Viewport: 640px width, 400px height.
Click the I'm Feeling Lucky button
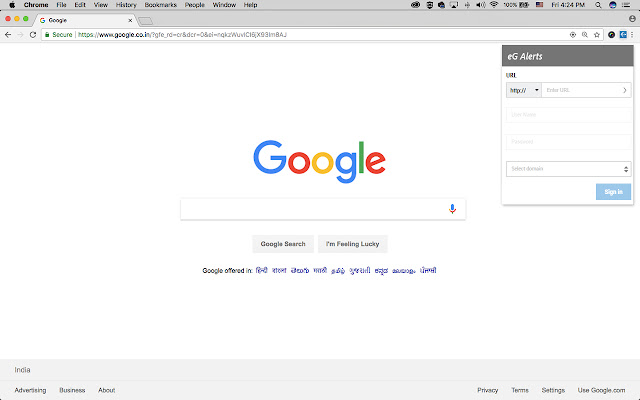tap(352, 244)
